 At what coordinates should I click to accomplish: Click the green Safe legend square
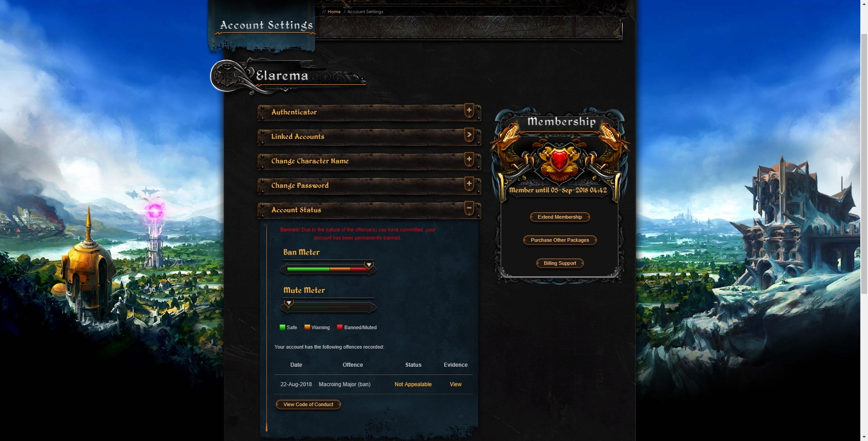282,327
